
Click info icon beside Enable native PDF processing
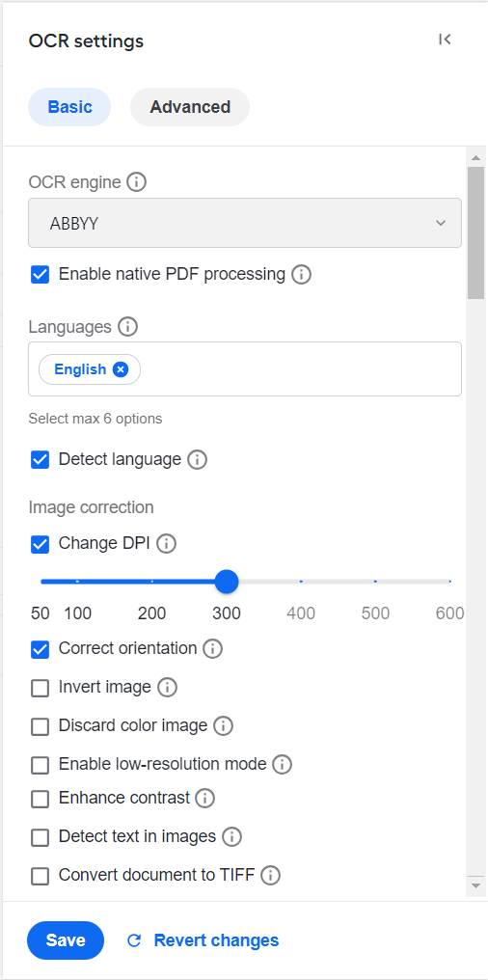click(301, 274)
